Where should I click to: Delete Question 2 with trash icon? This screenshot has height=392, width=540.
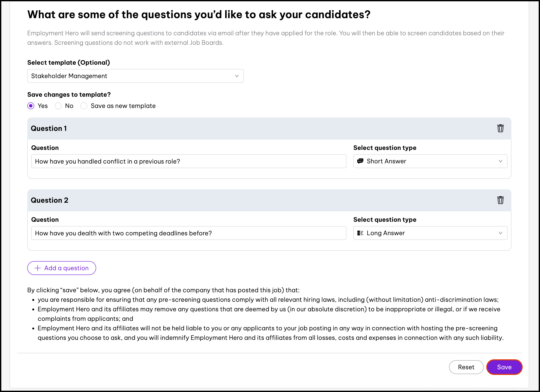pos(500,200)
